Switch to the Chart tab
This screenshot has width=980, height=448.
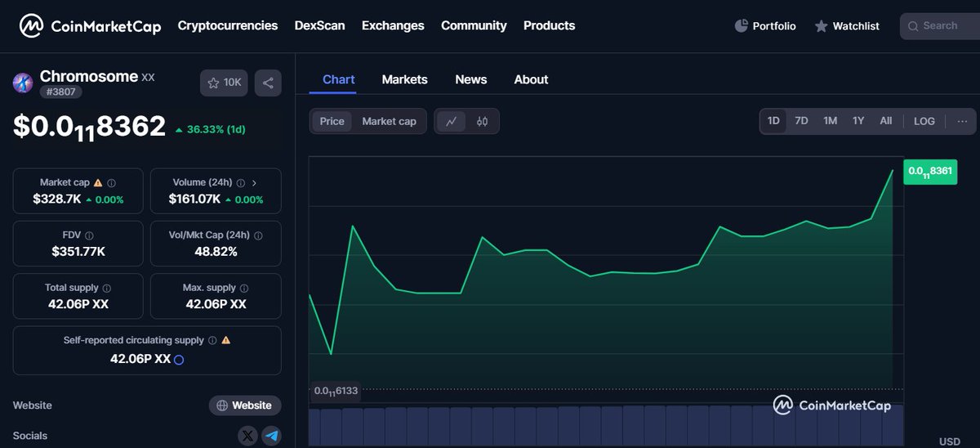click(x=339, y=79)
